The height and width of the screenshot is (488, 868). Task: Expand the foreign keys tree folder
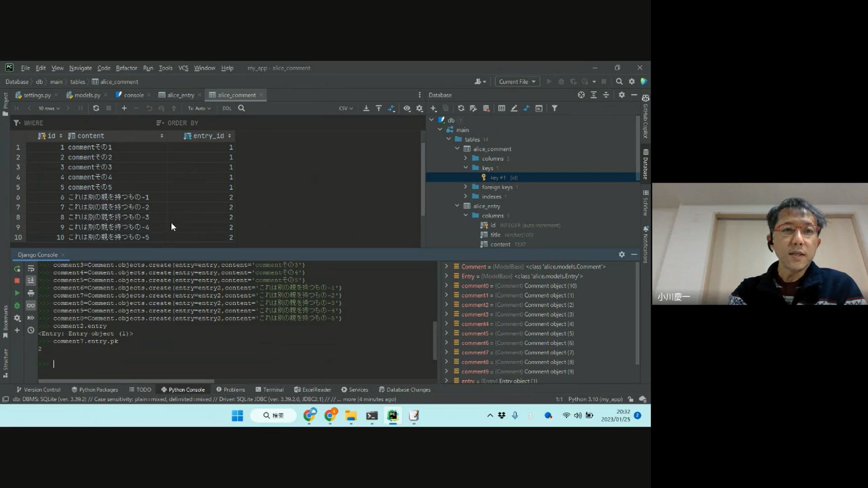pyautogui.click(x=466, y=187)
